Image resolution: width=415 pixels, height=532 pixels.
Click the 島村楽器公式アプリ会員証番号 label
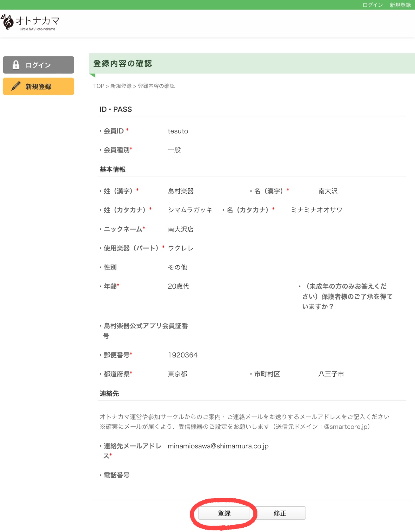pos(145,331)
